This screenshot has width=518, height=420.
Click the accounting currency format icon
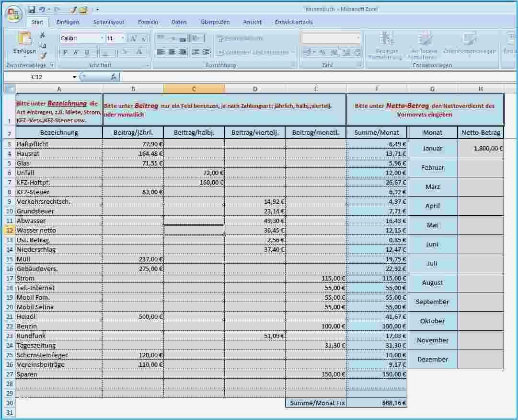click(308, 52)
